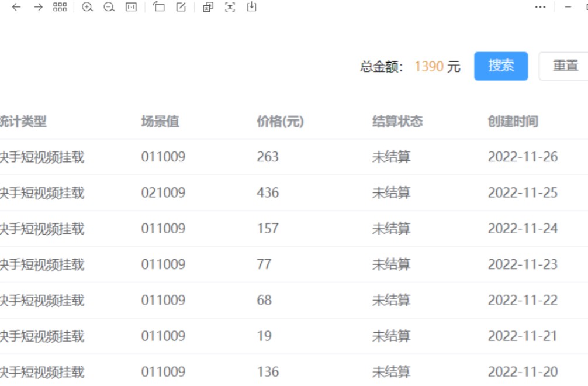Click the 价格(元) column header

[280, 122]
